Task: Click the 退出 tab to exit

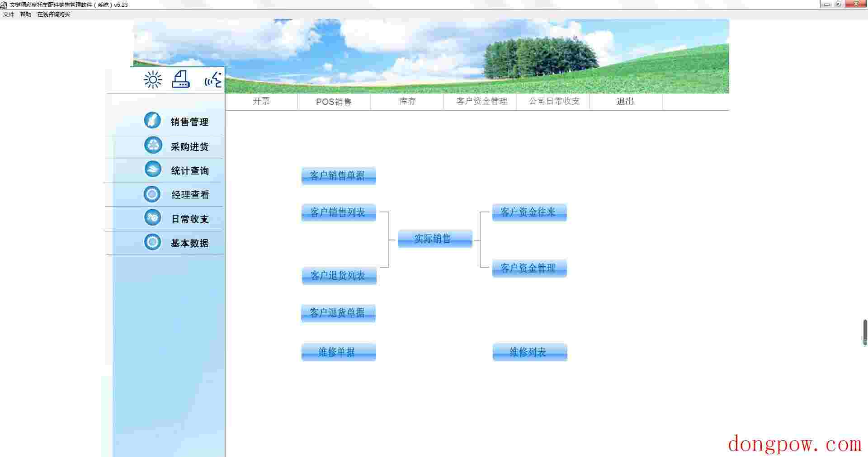Action: 625,101
